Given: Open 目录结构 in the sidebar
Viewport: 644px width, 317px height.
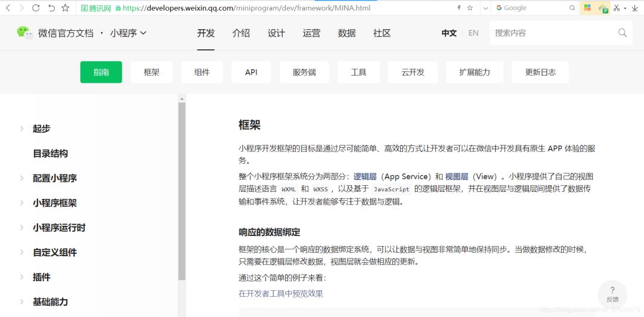Looking at the screenshot, I should click(x=51, y=154).
